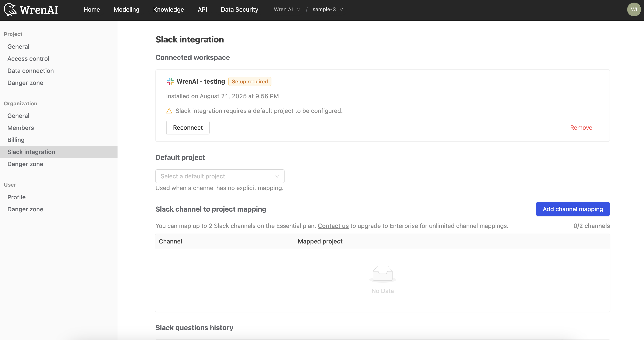Click the WrenAI bird logo
Image resolution: width=644 pixels, height=340 pixels.
coord(10,9)
